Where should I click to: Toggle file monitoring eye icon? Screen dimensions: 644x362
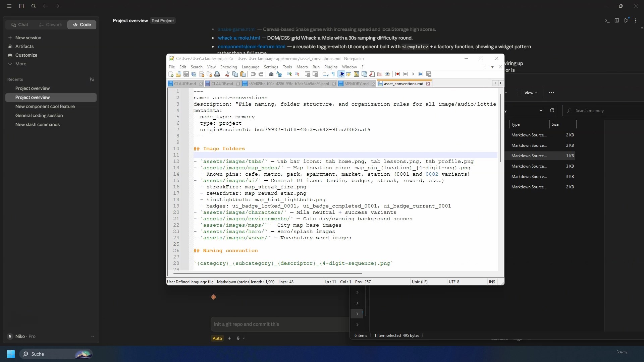tap(387, 74)
